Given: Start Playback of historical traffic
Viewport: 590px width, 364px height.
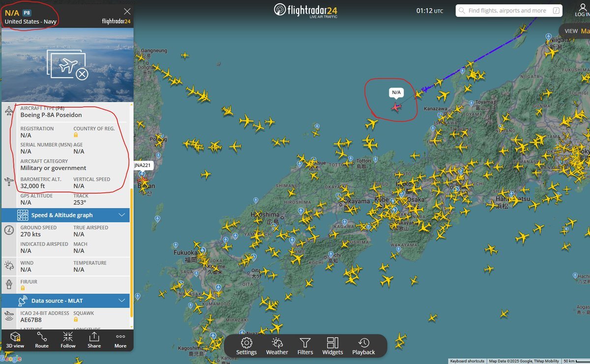Looking at the screenshot, I should click(x=363, y=346).
